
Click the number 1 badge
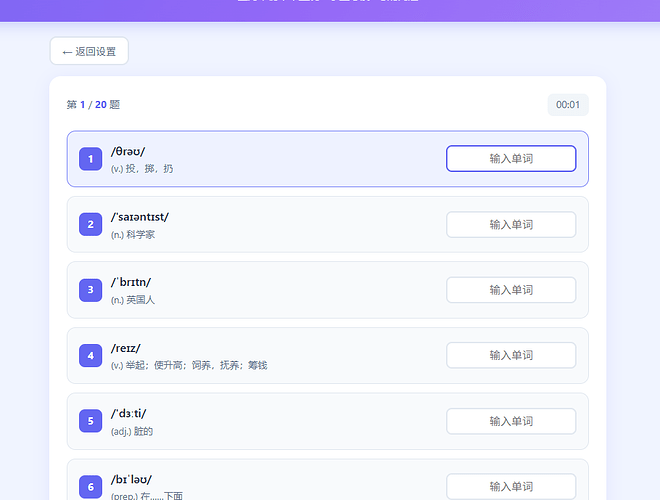coord(90,159)
